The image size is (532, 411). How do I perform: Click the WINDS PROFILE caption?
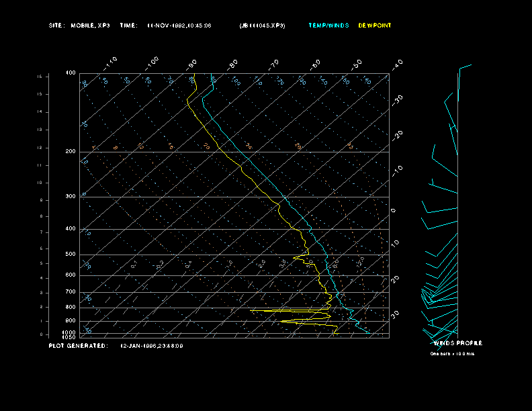tap(457, 343)
